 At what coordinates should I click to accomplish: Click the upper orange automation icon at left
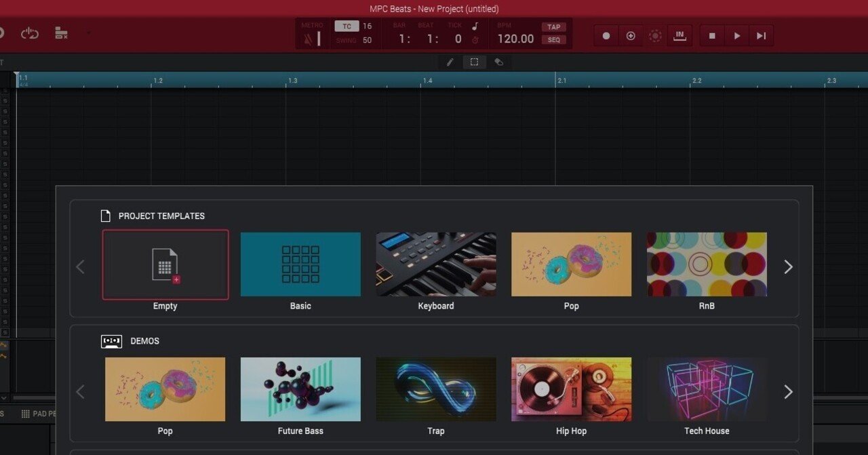click(x=4, y=345)
